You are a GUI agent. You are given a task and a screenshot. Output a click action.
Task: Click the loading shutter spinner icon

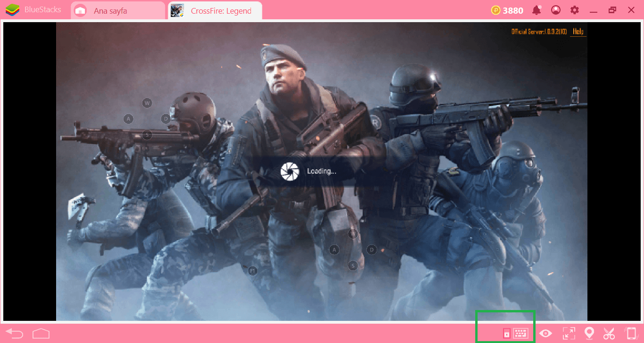pyautogui.click(x=289, y=171)
